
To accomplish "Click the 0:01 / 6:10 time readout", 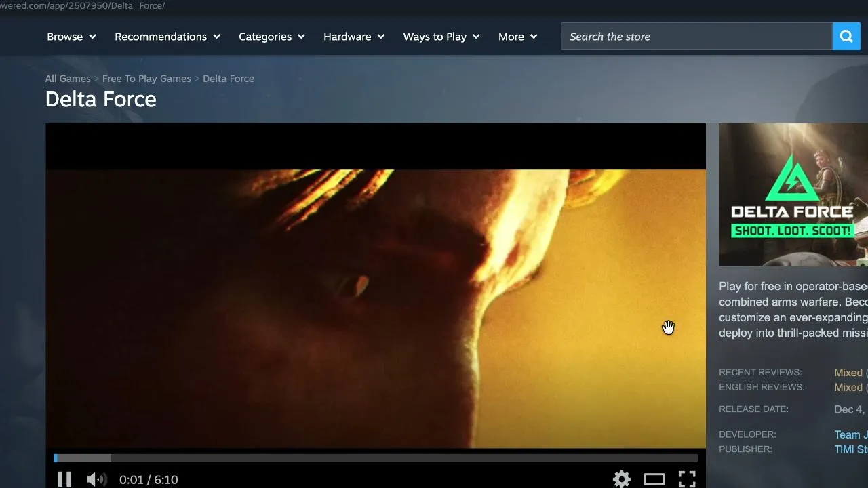I will coord(149,480).
